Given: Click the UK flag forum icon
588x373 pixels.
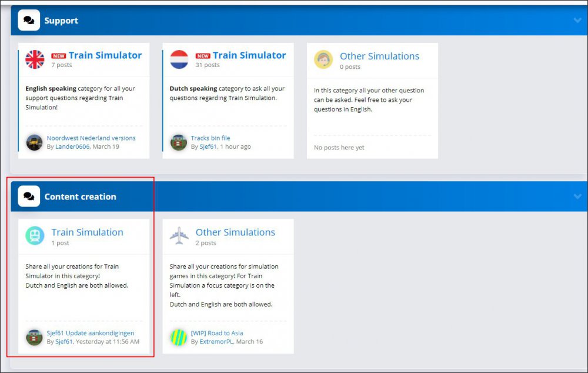Looking at the screenshot, I should tap(35, 59).
